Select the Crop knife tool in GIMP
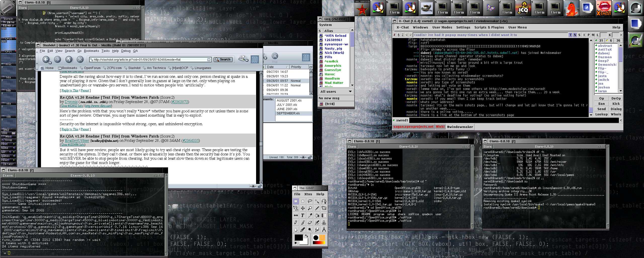 317,208
